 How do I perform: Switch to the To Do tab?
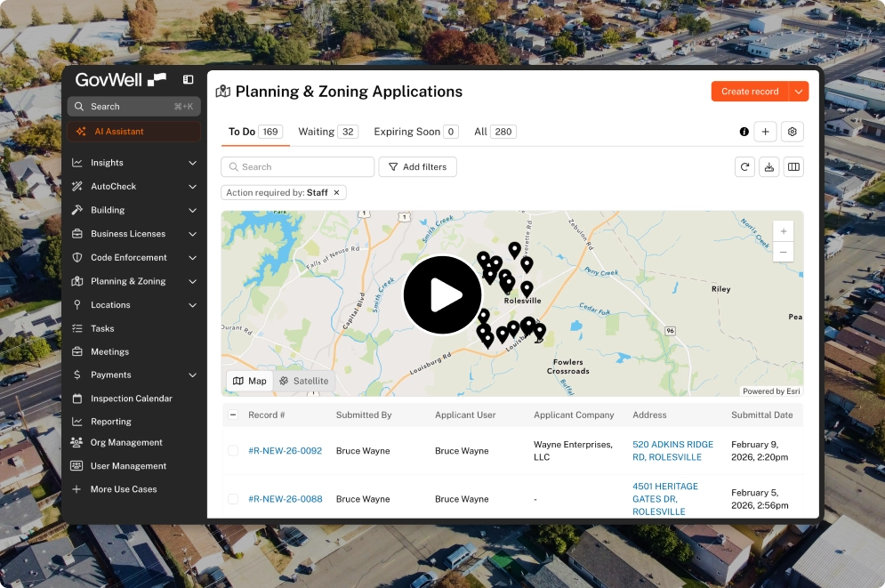coord(255,132)
